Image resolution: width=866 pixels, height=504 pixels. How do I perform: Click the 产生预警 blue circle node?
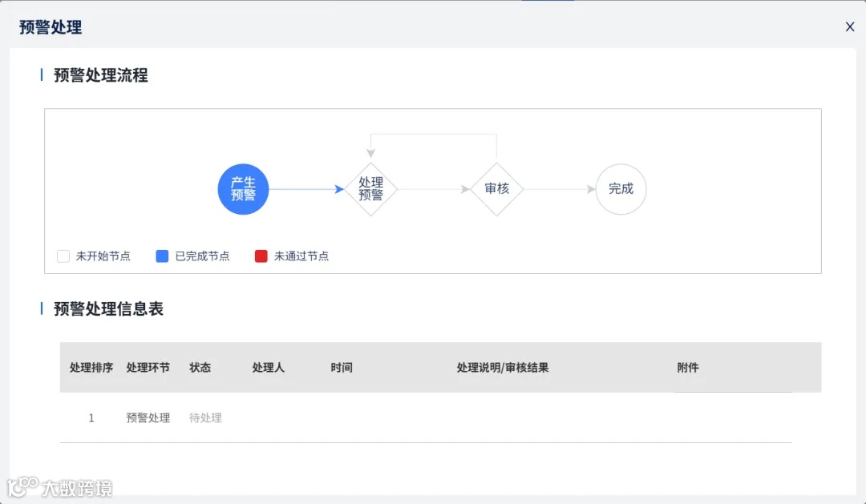point(243,189)
